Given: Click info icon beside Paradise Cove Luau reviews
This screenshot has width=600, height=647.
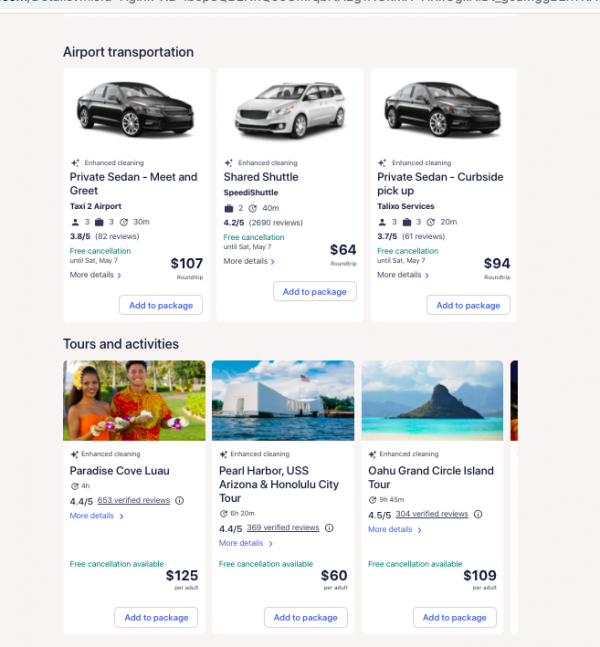Looking at the screenshot, I should point(180,500).
